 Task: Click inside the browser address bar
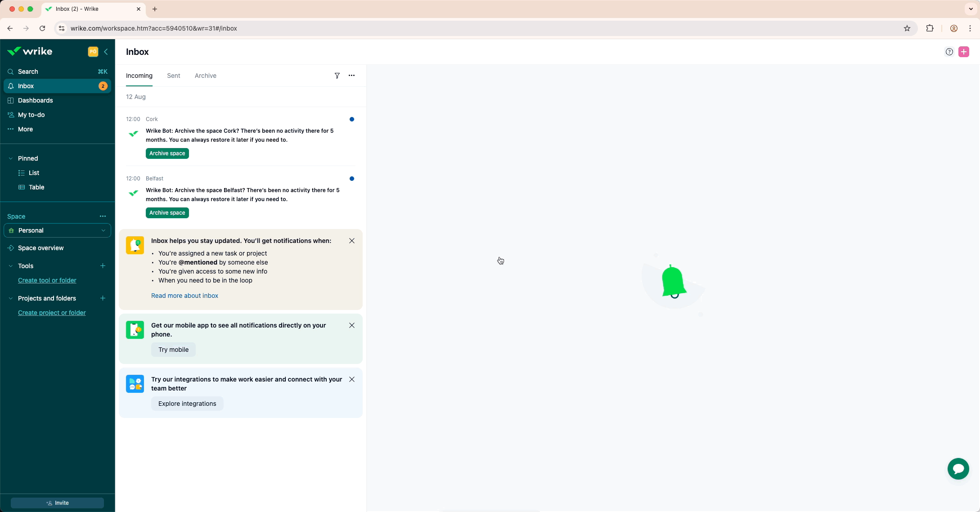tap(270, 28)
